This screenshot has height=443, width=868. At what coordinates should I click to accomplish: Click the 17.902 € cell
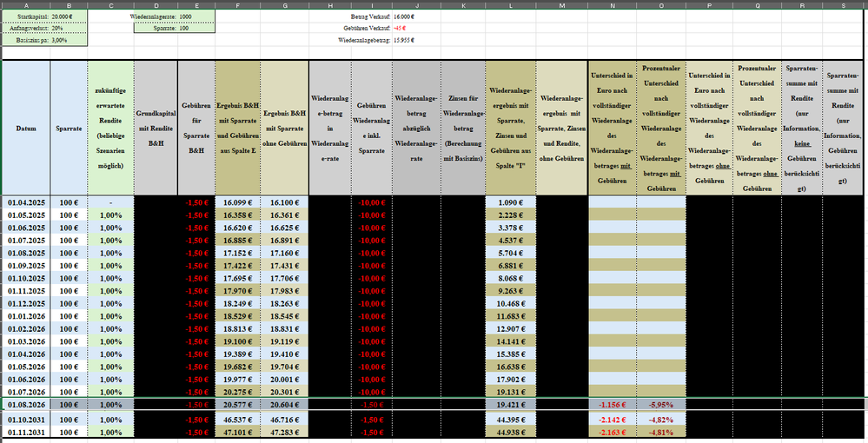click(x=510, y=380)
